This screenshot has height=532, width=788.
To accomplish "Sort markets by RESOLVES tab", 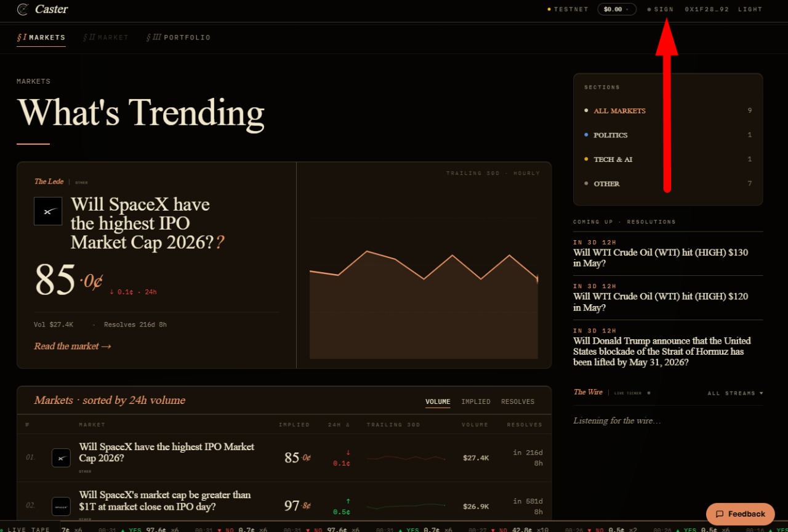I will tap(518, 401).
